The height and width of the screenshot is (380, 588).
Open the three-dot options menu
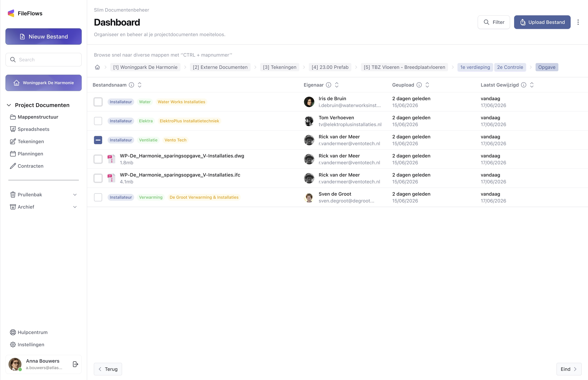click(578, 22)
